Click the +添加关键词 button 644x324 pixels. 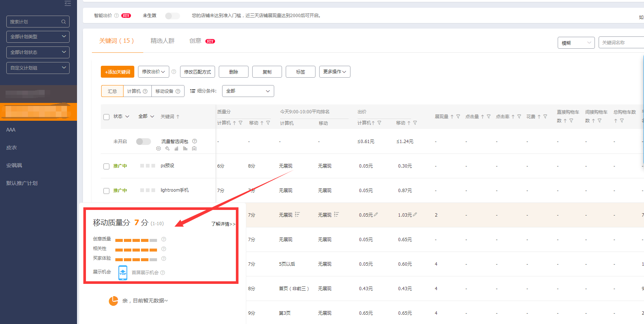point(118,72)
